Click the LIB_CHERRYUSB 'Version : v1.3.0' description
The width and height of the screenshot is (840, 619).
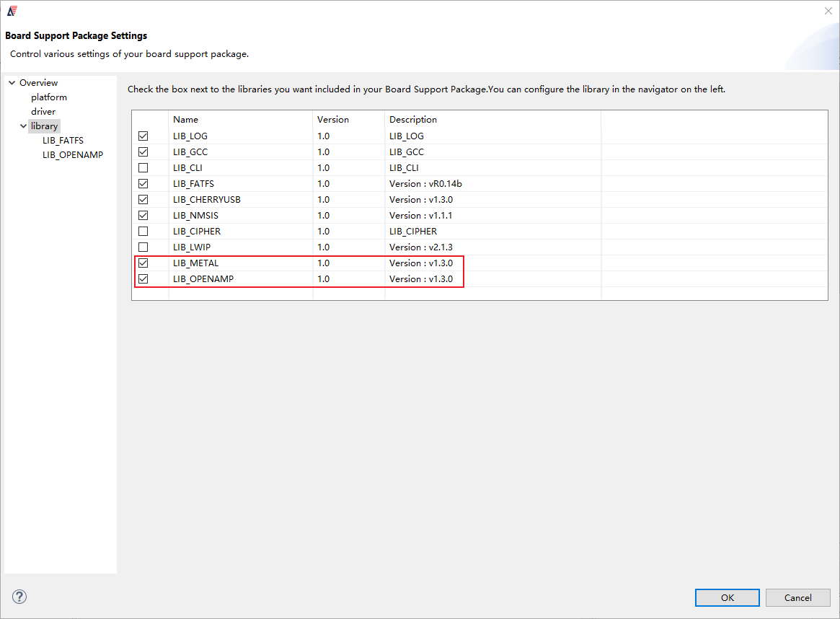(x=493, y=199)
